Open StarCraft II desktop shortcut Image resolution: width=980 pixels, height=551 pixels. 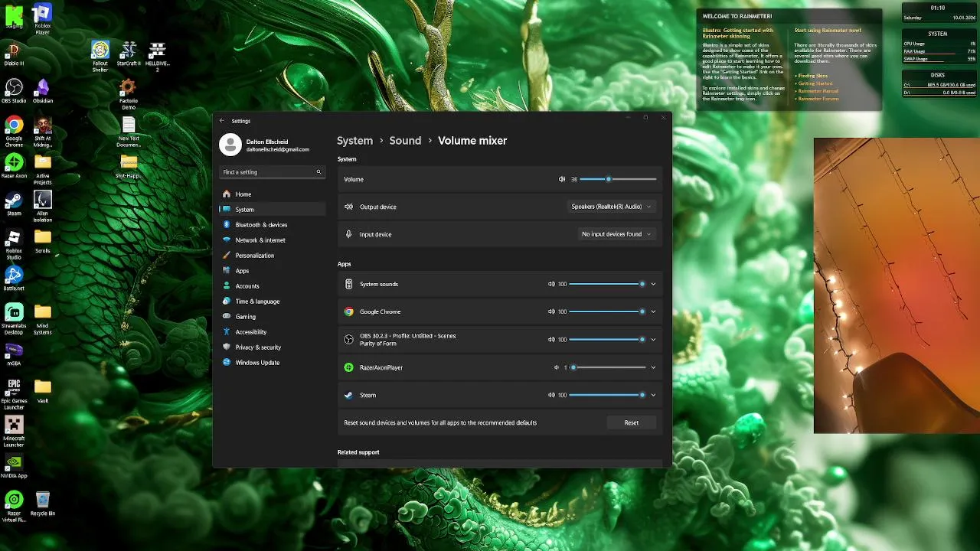129,54
